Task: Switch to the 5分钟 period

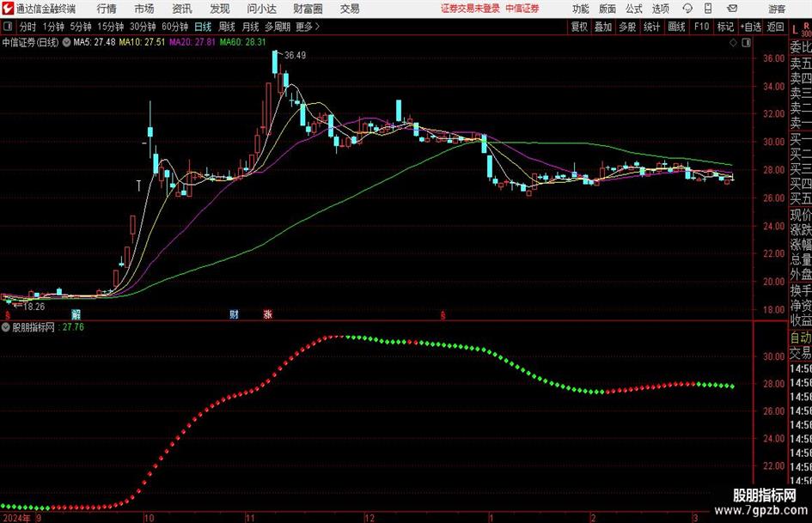Action: (80, 27)
